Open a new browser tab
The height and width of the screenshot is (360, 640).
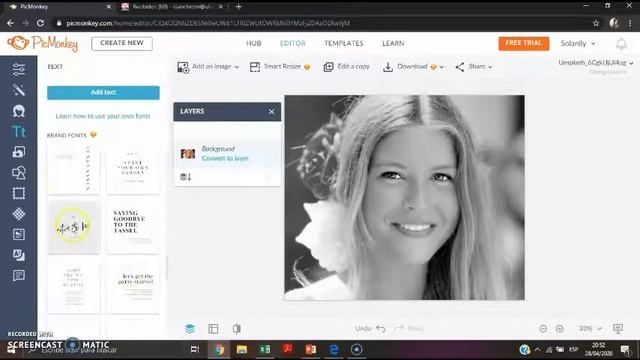(239, 7)
